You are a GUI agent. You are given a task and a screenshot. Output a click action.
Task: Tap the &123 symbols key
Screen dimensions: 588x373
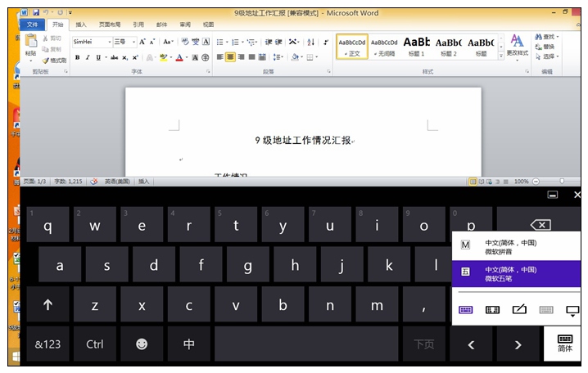point(47,344)
